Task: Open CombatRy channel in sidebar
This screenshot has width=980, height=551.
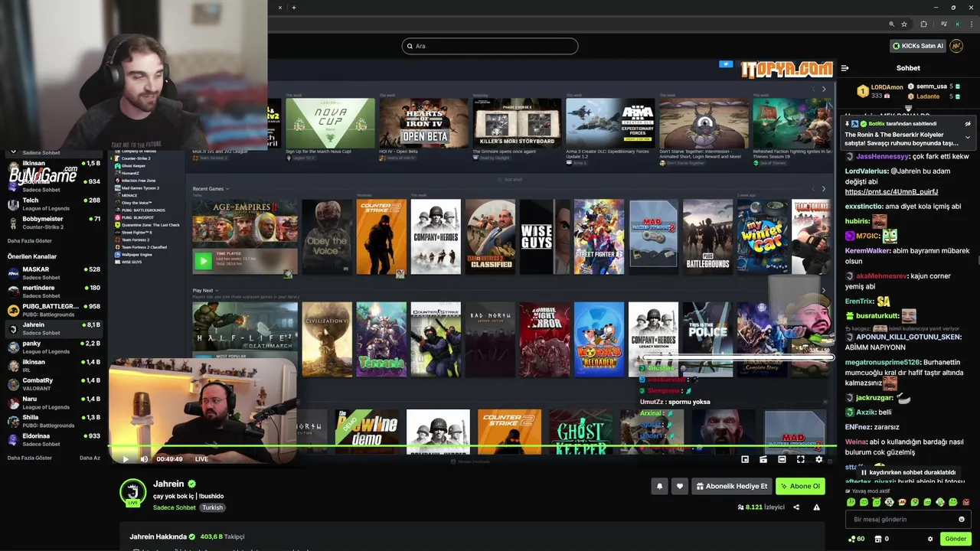Action: [x=54, y=384]
